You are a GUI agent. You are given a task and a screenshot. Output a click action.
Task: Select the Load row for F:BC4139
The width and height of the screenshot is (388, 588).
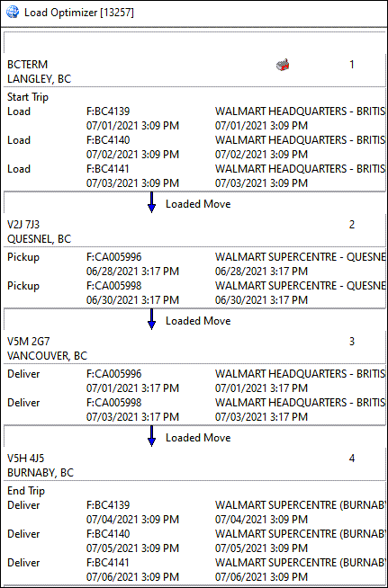pos(195,119)
